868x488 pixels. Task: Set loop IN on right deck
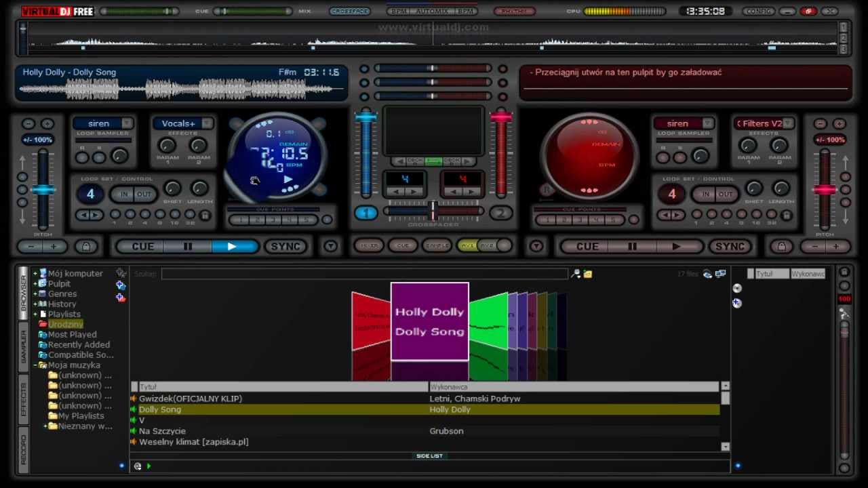705,194
